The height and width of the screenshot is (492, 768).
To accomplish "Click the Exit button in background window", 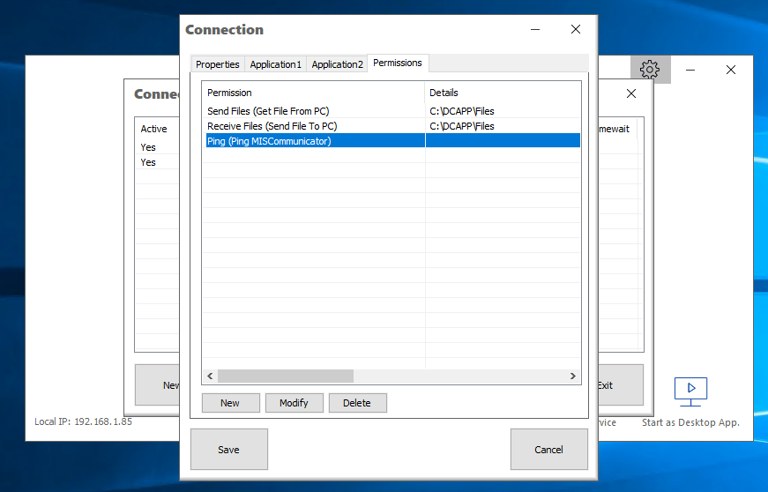I will click(x=620, y=385).
